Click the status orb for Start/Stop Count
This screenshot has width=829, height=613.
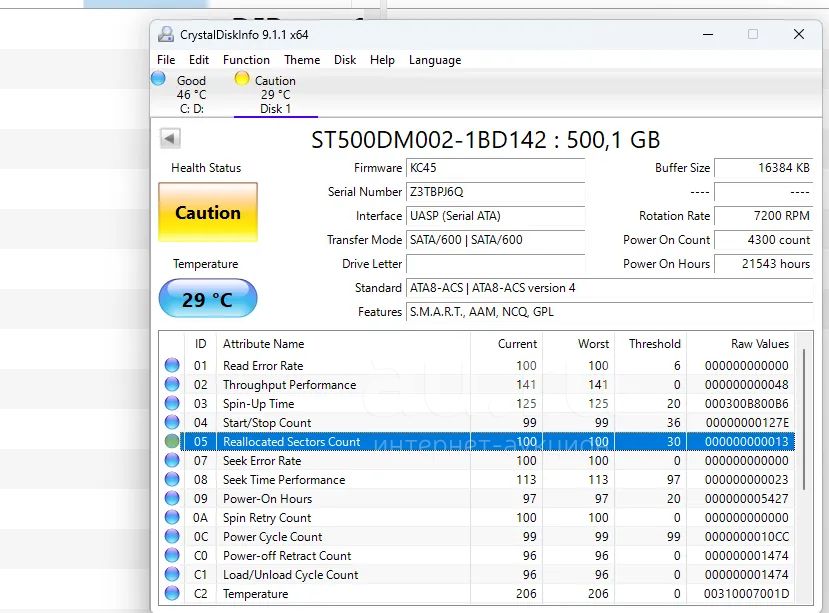click(x=172, y=423)
